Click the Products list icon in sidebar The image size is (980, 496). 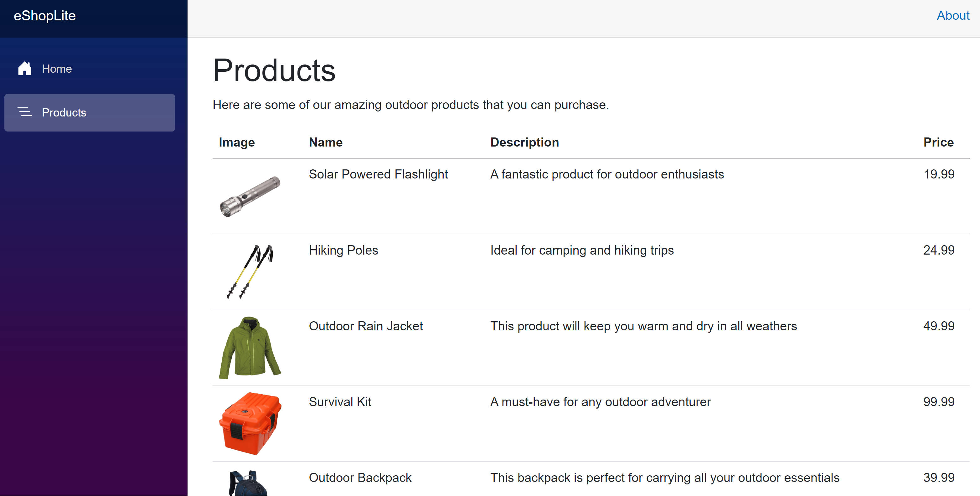pos(25,112)
